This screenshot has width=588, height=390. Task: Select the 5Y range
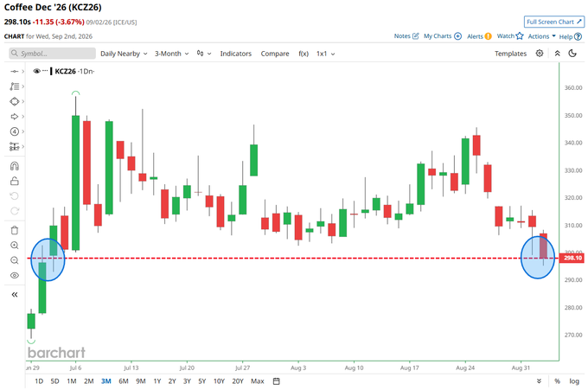pos(202,381)
